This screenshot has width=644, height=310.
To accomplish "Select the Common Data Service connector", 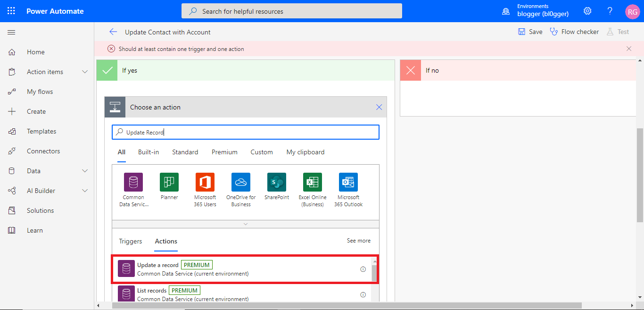I will click(x=133, y=190).
